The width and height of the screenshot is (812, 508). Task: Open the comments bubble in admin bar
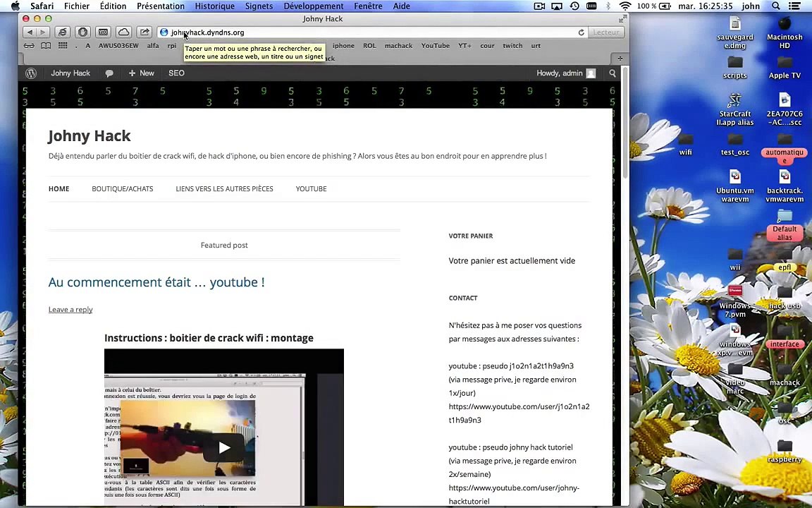pos(109,73)
